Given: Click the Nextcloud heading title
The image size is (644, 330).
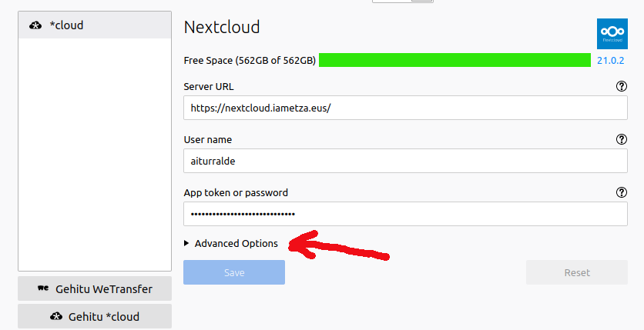Looking at the screenshot, I should pyautogui.click(x=222, y=27).
